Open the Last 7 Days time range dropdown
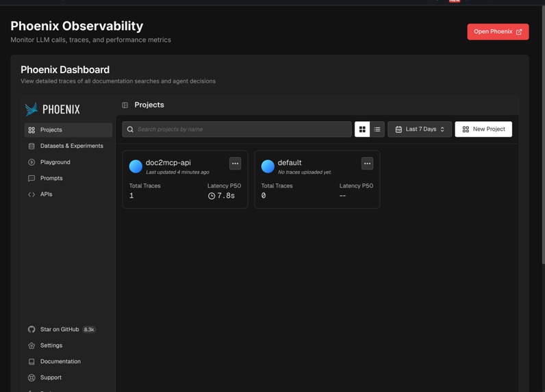Image resolution: width=545 pixels, height=392 pixels. [x=420, y=129]
